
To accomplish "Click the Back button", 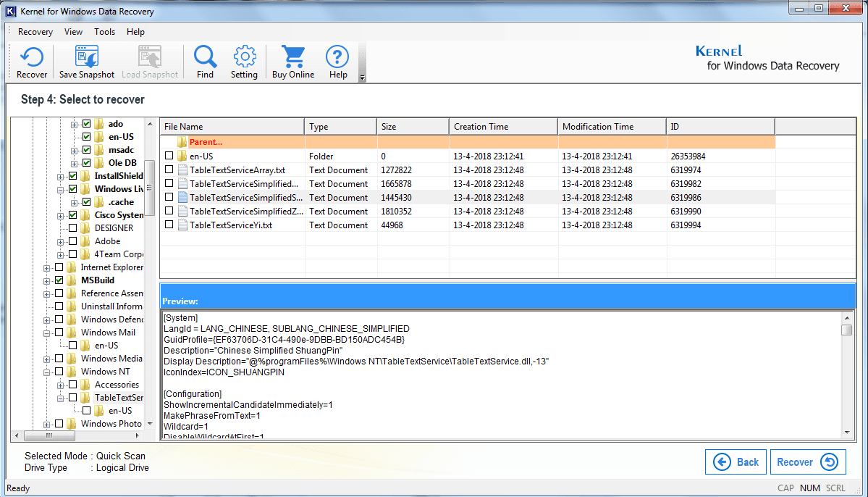I will [x=736, y=462].
